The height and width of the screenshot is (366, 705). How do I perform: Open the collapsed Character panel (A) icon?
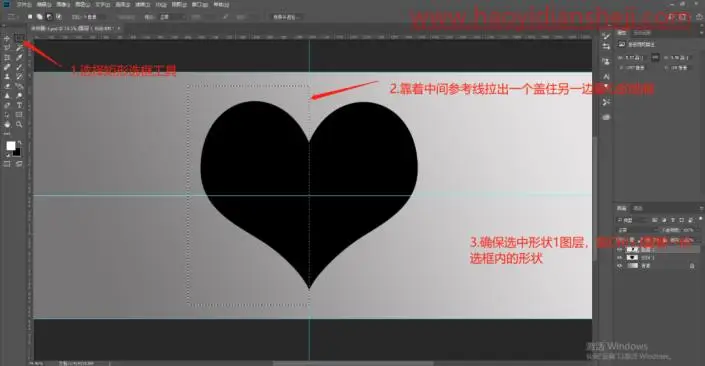point(607,76)
